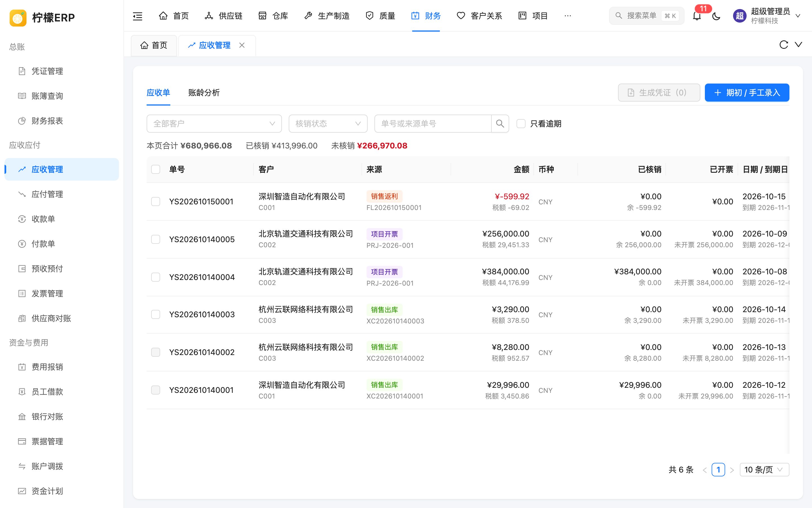
Task: Select all rows via header checkbox
Action: coord(156,169)
